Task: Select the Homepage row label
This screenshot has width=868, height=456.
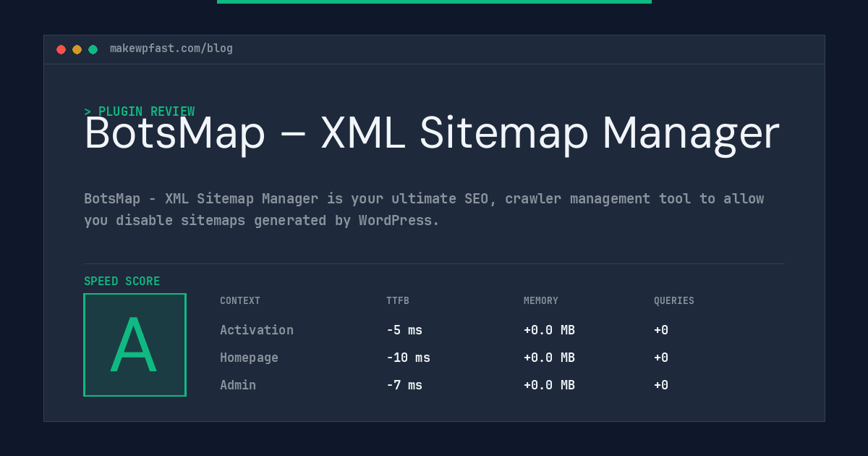Action: tap(249, 358)
